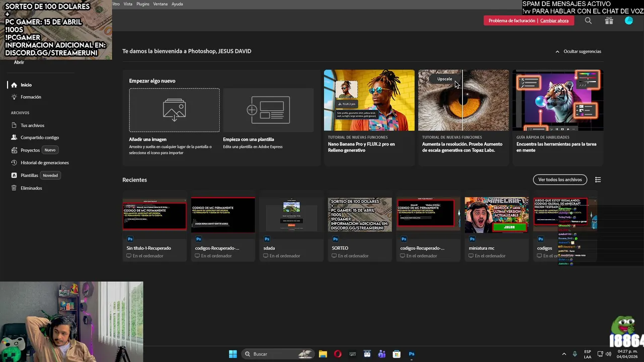The width and height of the screenshot is (644, 362).
Task: Click the Añadir una imagen drop zone
Action: click(x=174, y=110)
